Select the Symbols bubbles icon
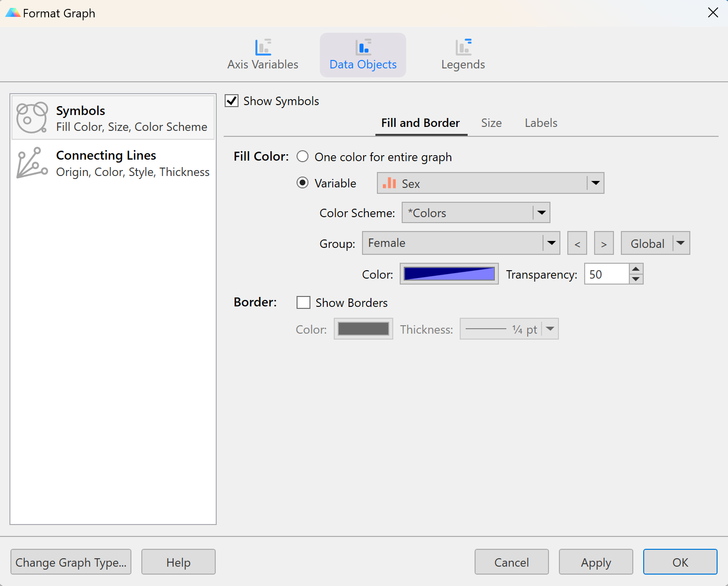 [x=32, y=118]
